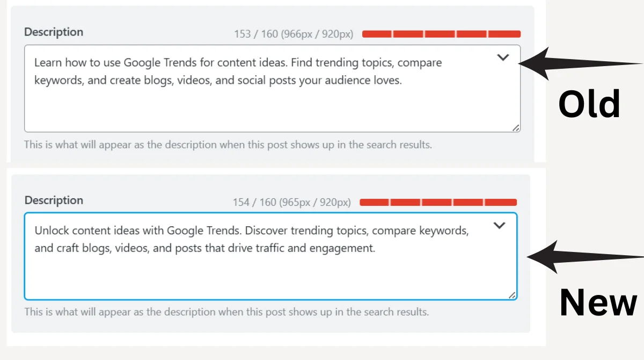
Task: Click the first red segment of the top length meter
Action: [376, 33]
